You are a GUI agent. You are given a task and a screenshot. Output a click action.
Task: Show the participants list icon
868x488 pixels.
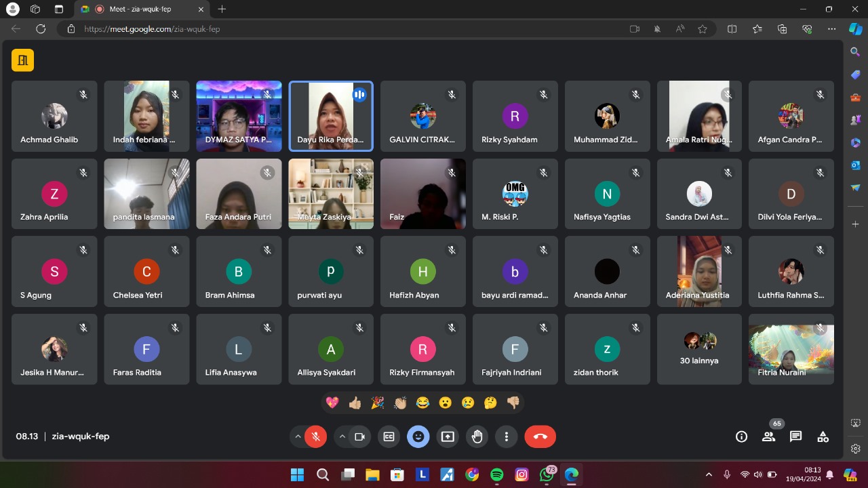(x=768, y=437)
